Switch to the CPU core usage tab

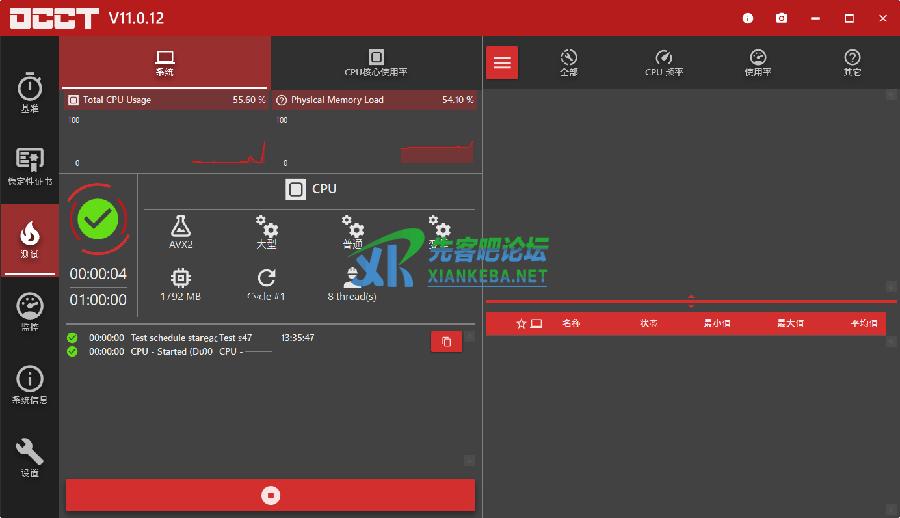pos(376,63)
